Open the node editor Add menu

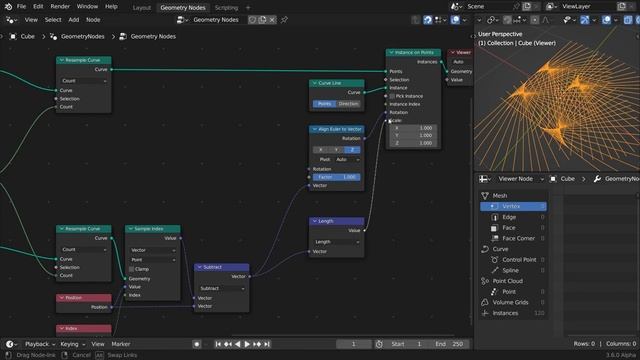pyautogui.click(x=73, y=20)
